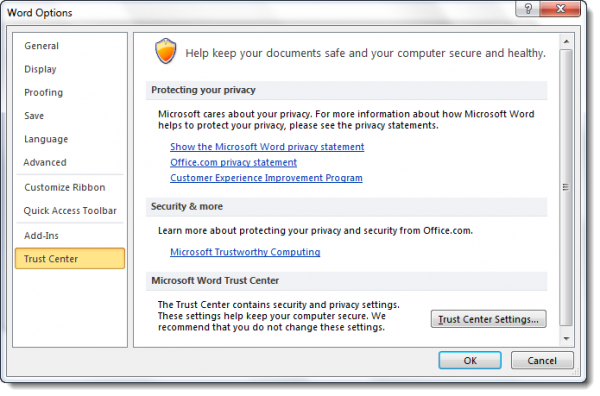Open Language options
This screenshot has width=600, height=396.
pyautogui.click(x=46, y=139)
